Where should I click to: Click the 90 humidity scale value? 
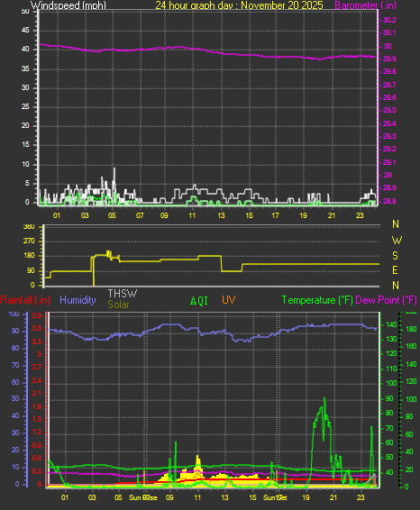pyautogui.click(x=15, y=331)
